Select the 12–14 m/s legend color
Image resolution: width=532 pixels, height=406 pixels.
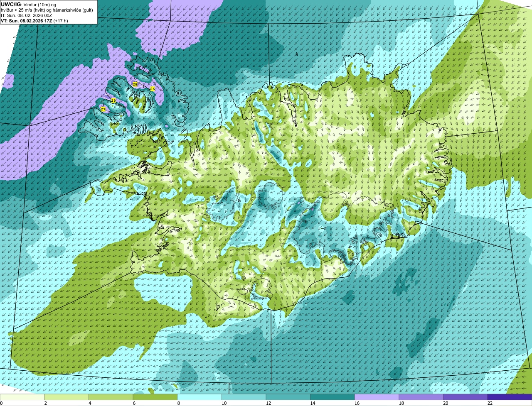288,397
